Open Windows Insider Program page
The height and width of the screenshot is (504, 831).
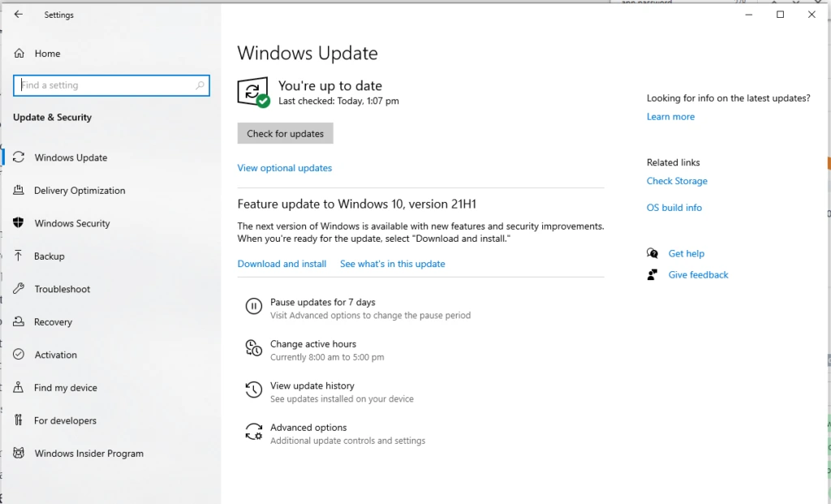click(89, 453)
